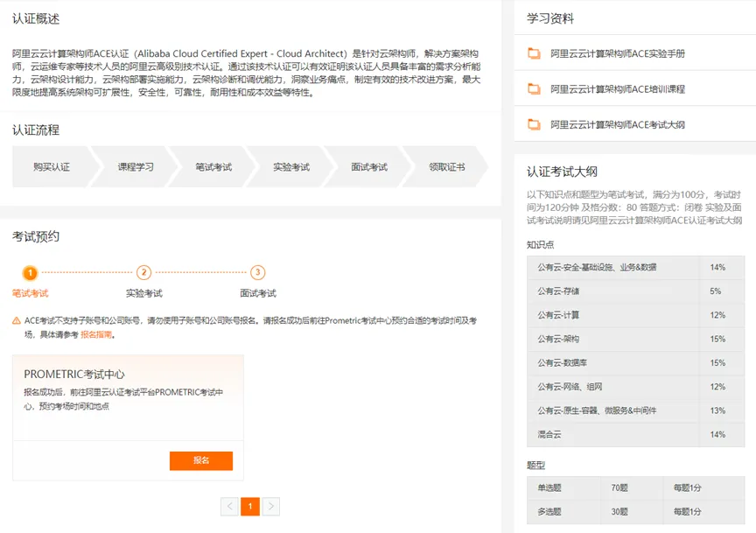Viewport: 756px width, 533px height.
Task: Click the 公有云-网络、组网 row
Action: (636, 387)
